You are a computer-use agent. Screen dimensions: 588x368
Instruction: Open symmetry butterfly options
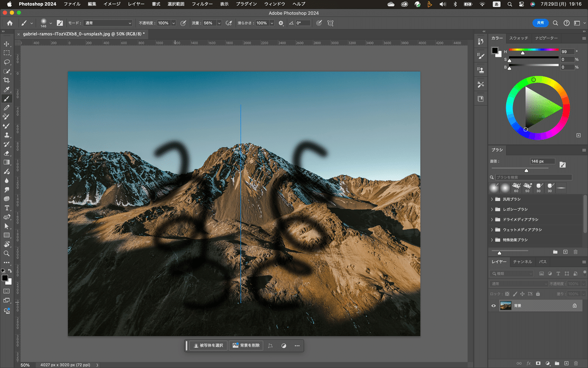pyautogui.click(x=331, y=23)
